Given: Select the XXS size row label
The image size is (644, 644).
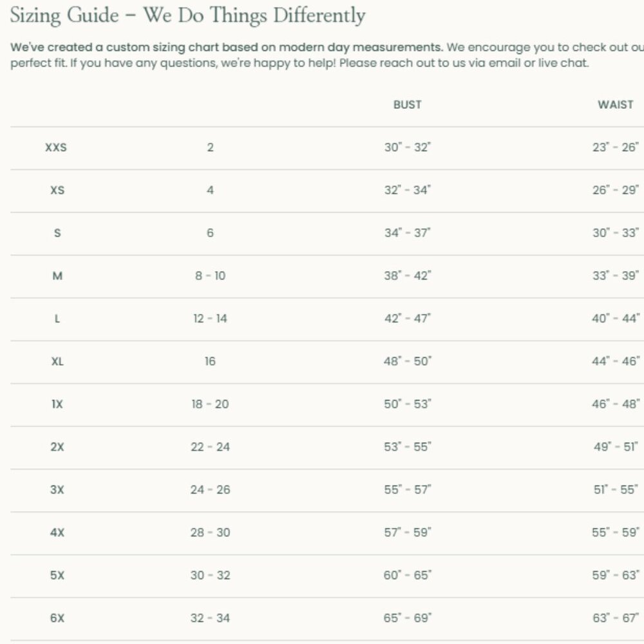Looking at the screenshot, I should pos(56,147).
